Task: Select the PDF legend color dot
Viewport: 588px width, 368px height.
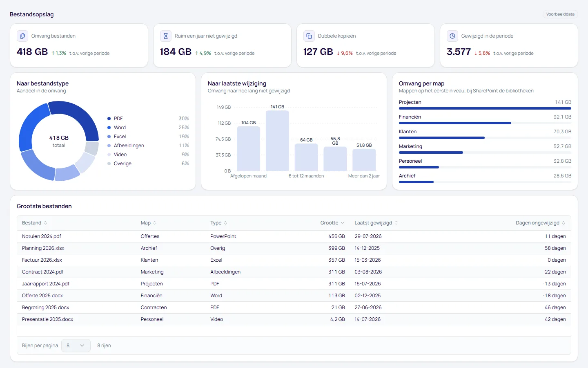Action: (x=109, y=119)
